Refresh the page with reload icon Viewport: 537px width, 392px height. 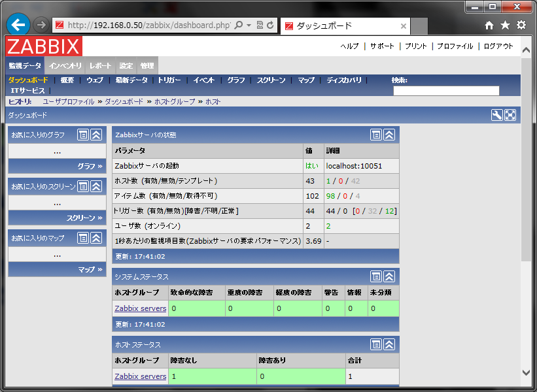[x=270, y=25]
